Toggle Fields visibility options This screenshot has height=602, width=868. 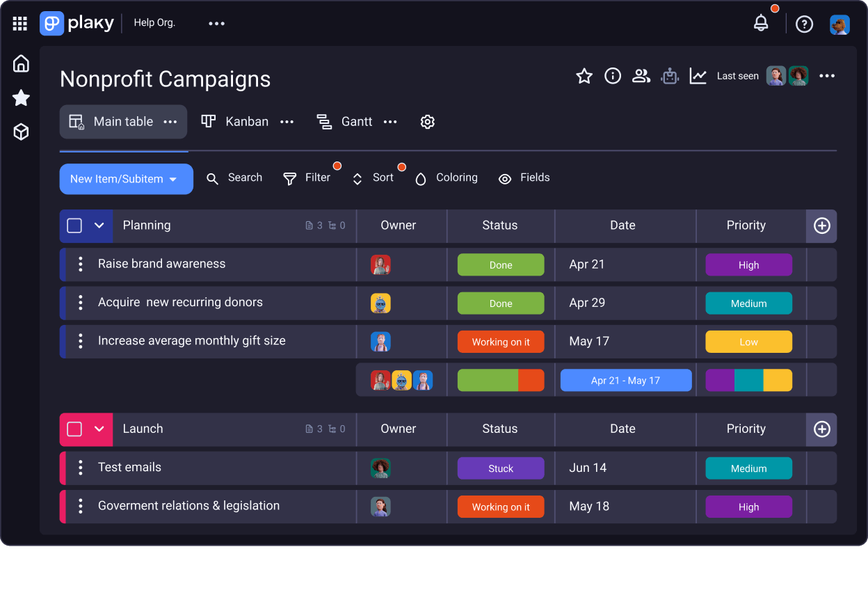[x=524, y=178]
